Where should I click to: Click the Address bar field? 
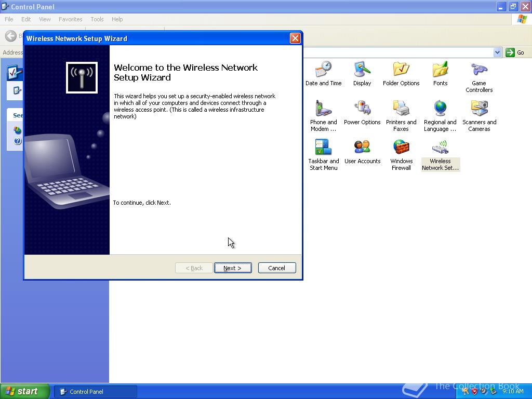[397, 52]
